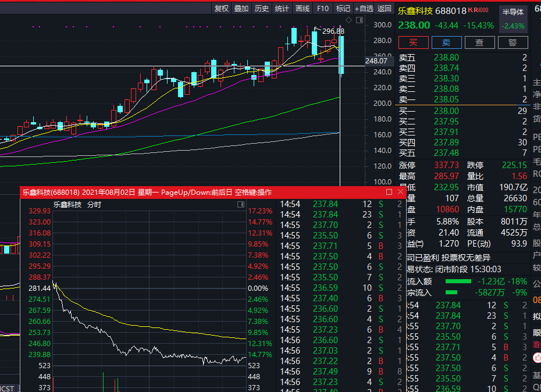The width and height of the screenshot is (541, 392).
Task: Click the 标记 mark button
Action: coord(343,8)
